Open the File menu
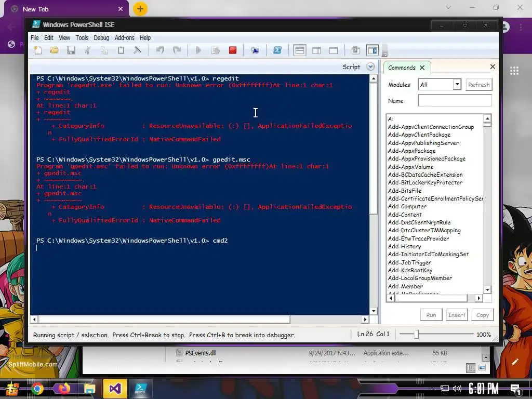The image size is (532, 399). (35, 37)
